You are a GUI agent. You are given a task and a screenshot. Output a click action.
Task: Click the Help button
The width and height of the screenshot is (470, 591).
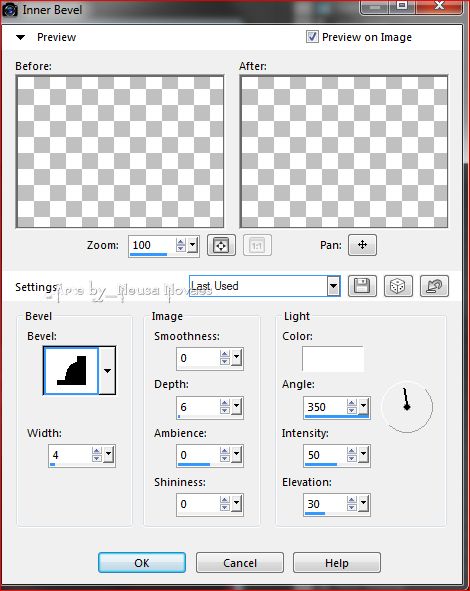(x=337, y=563)
